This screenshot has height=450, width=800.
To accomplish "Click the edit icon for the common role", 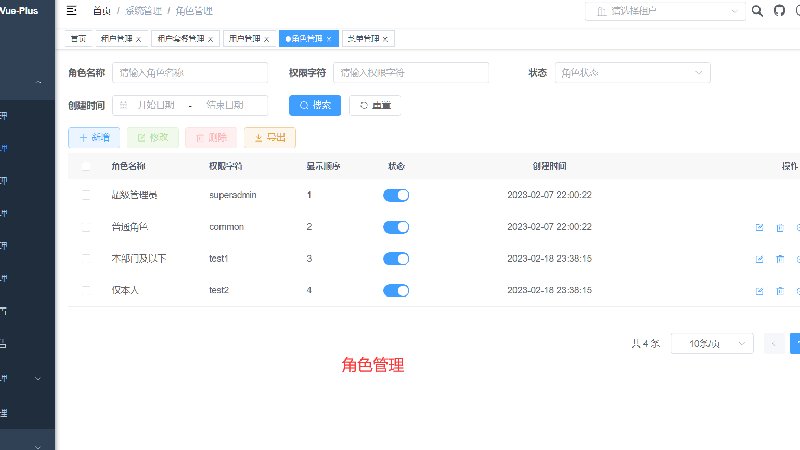I will click(759, 228).
